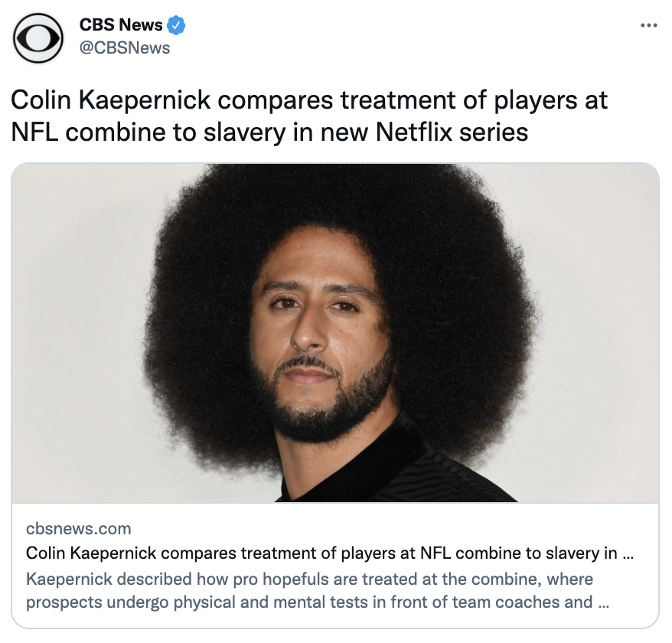
Task: Open the @CBSNews handle link
Action: point(125,48)
